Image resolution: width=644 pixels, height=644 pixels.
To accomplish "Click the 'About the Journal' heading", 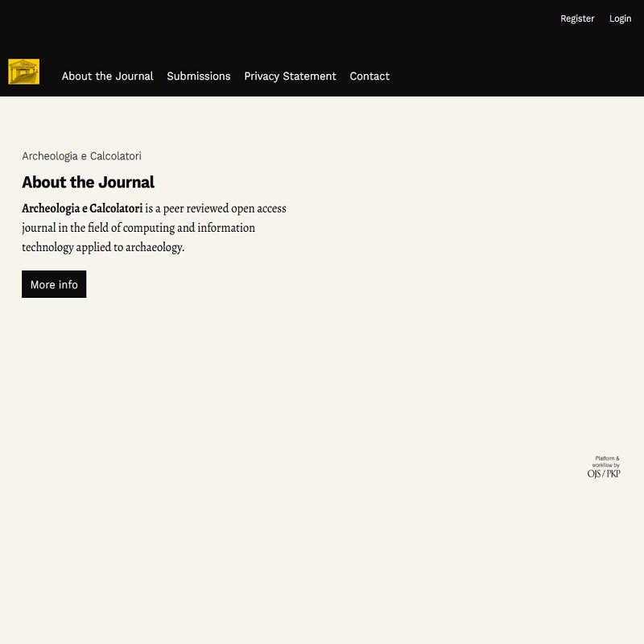I will 89,182.
